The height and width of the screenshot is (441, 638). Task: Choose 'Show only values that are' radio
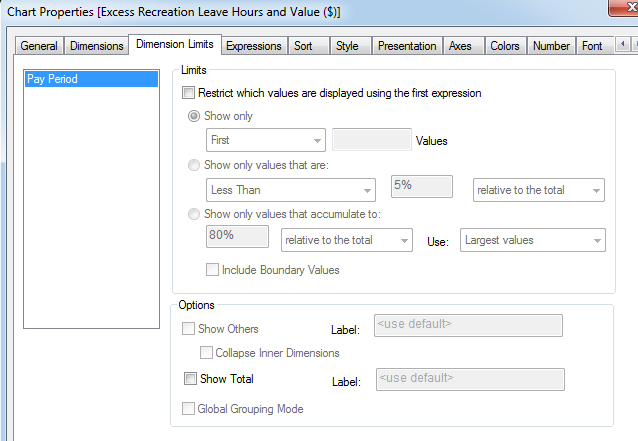(x=196, y=165)
